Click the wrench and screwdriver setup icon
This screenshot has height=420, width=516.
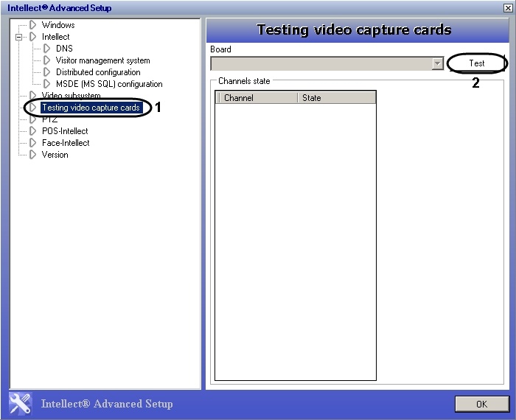click(21, 404)
